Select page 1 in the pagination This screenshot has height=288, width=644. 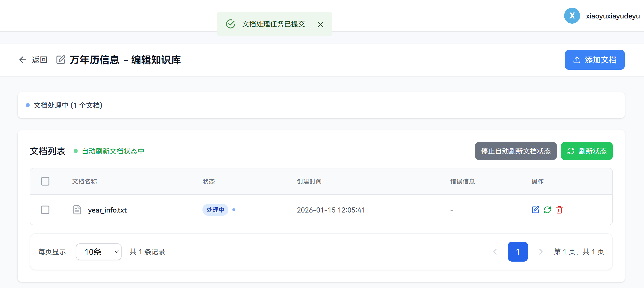pyautogui.click(x=517, y=252)
